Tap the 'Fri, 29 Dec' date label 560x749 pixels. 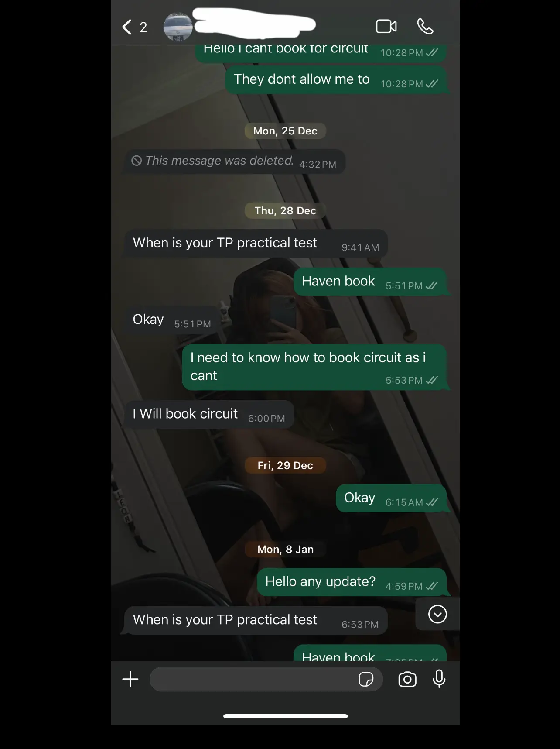click(x=285, y=466)
